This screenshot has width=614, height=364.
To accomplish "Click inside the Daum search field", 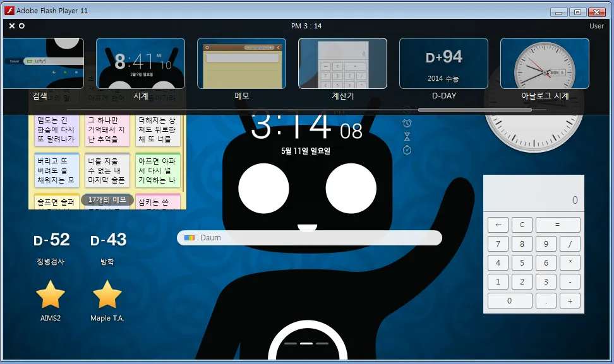I will click(x=310, y=238).
